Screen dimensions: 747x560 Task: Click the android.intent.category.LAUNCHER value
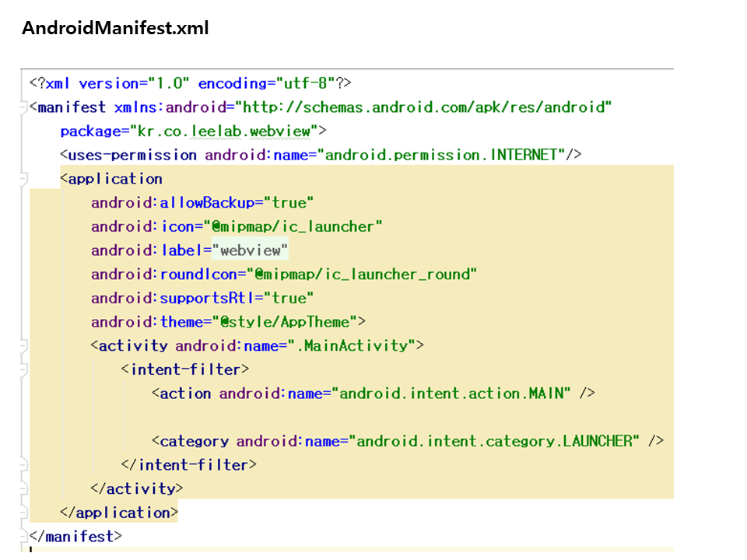pyautogui.click(x=498, y=441)
